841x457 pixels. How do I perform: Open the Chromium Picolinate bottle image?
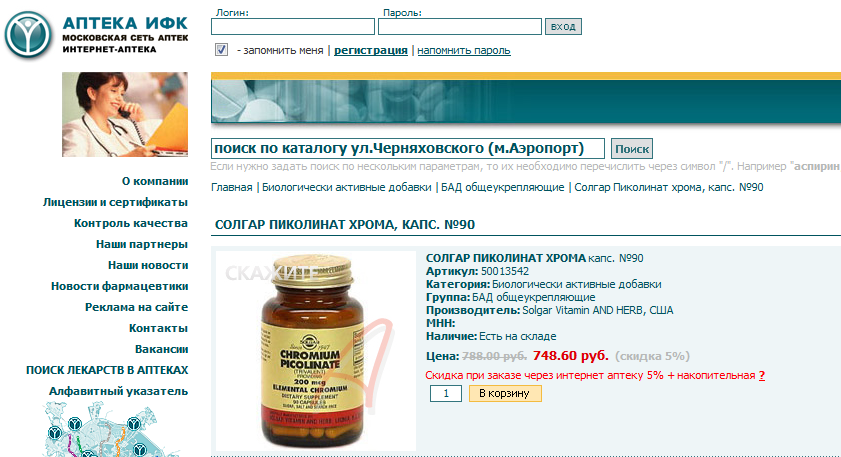tap(315, 351)
